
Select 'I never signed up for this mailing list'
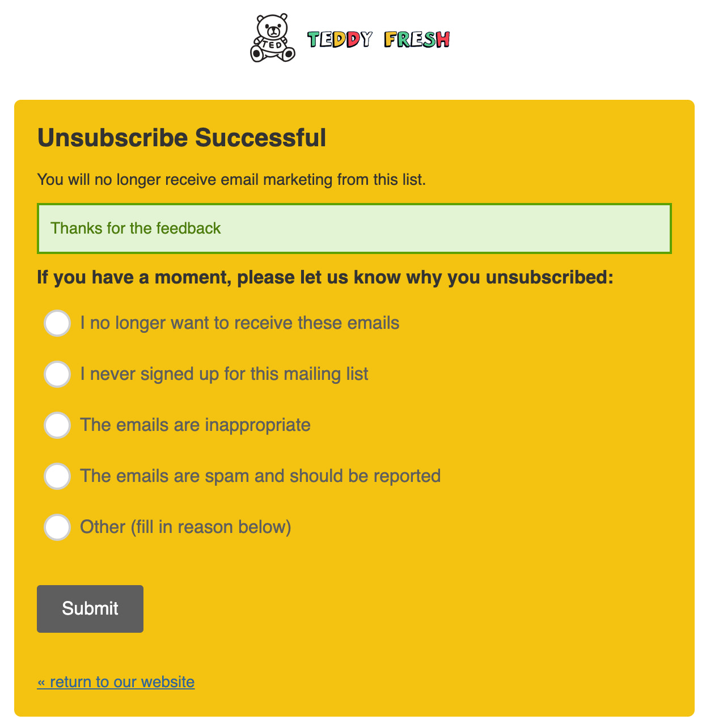coord(57,374)
